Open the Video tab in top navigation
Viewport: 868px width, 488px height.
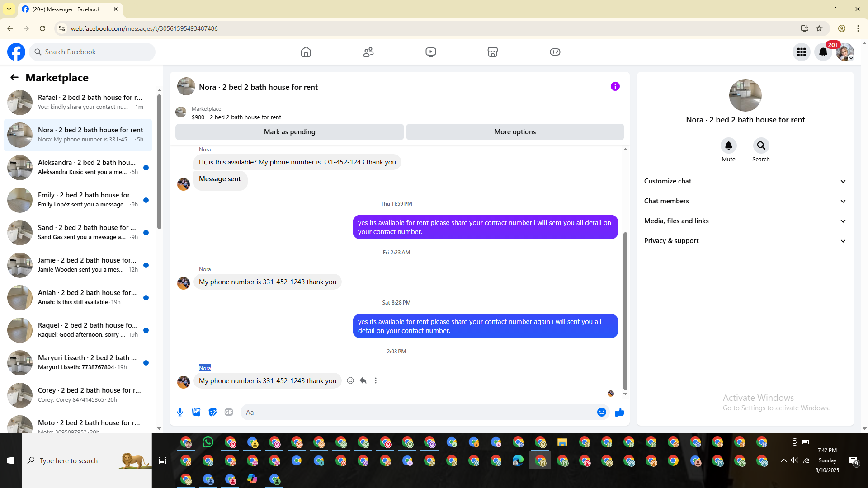[x=430, y=52]
